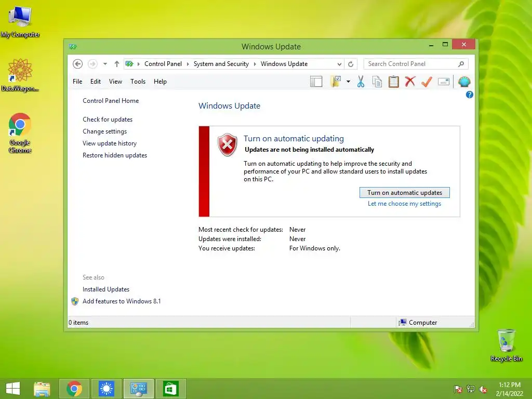
Task: Open the Edit menu
Action: pos(96,82)
